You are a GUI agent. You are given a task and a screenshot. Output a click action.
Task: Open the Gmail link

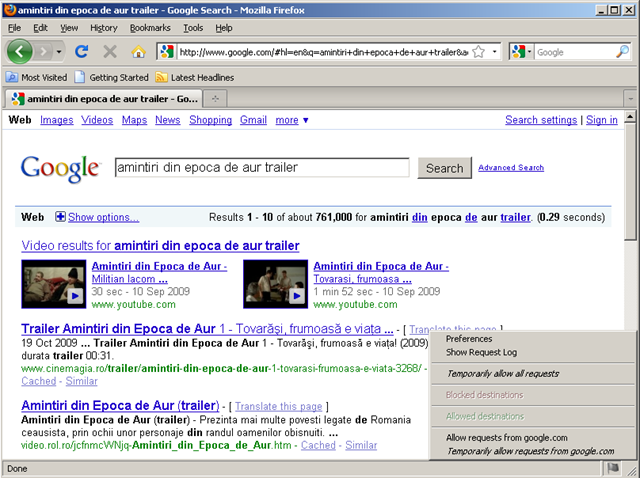253,120
